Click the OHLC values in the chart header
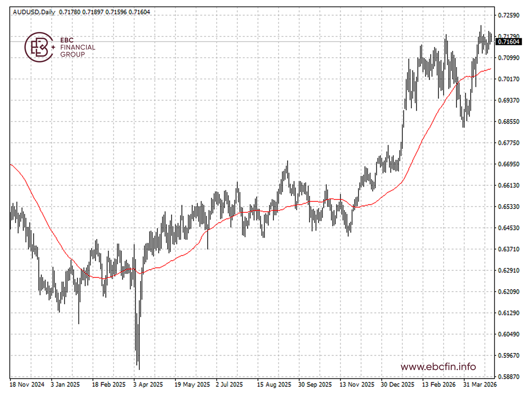The width and height of the screenshot is (532, 397). pyautogui.click(x=104, y=12)
